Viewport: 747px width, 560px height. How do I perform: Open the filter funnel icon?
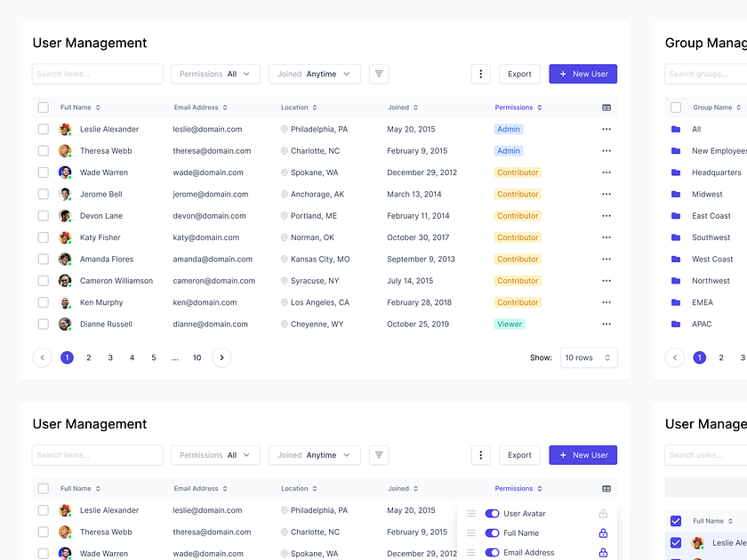(x=379, y=74)
